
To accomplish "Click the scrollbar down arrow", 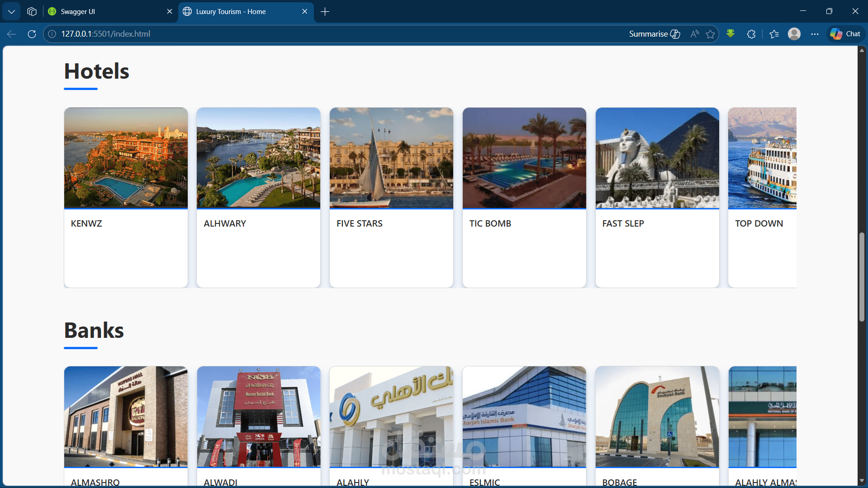I will [x=862, y=481].
